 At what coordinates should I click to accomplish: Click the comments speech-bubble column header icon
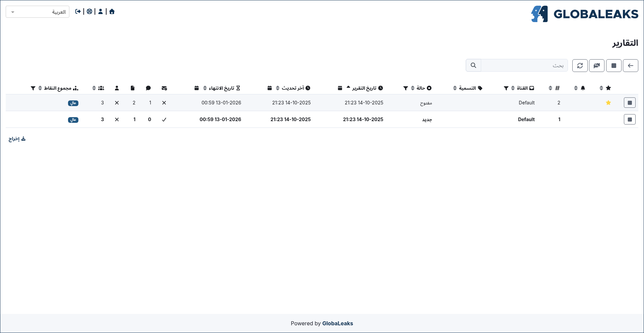click(x=148, y=88)
